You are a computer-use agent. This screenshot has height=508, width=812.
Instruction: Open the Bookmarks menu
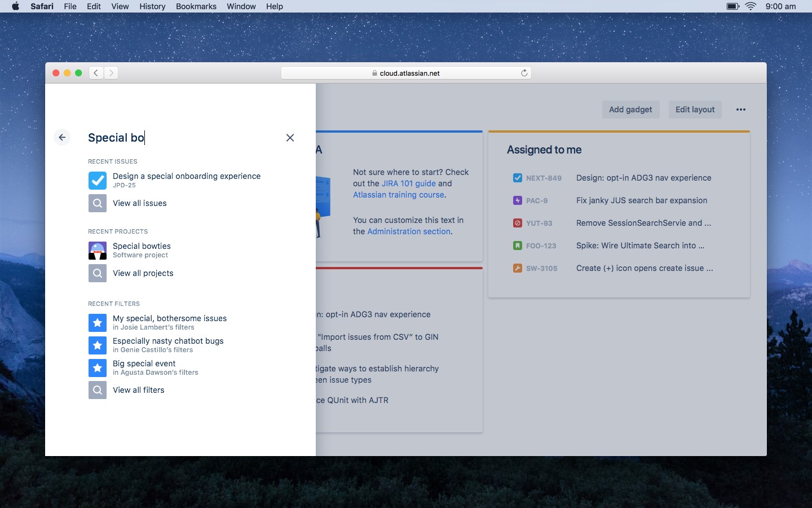point(196,6)
